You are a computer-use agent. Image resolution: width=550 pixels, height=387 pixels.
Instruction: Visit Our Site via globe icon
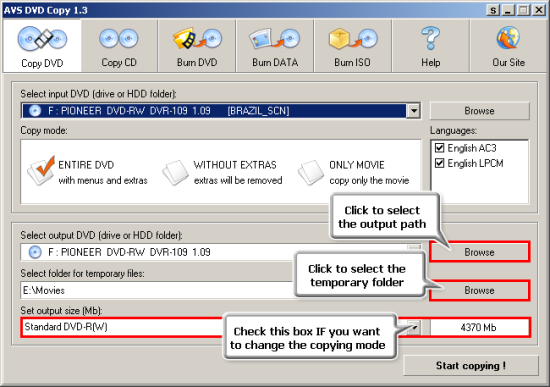click(x=508, y=46)
